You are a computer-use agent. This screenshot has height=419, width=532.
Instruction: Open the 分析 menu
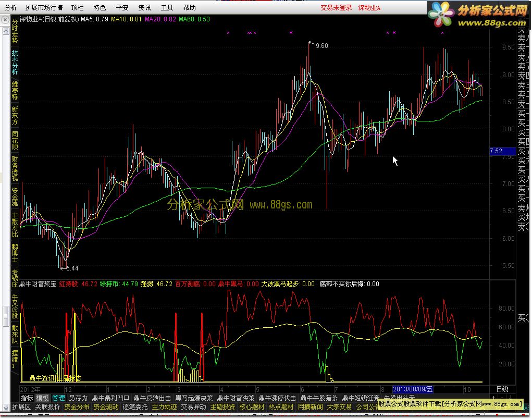10,7
